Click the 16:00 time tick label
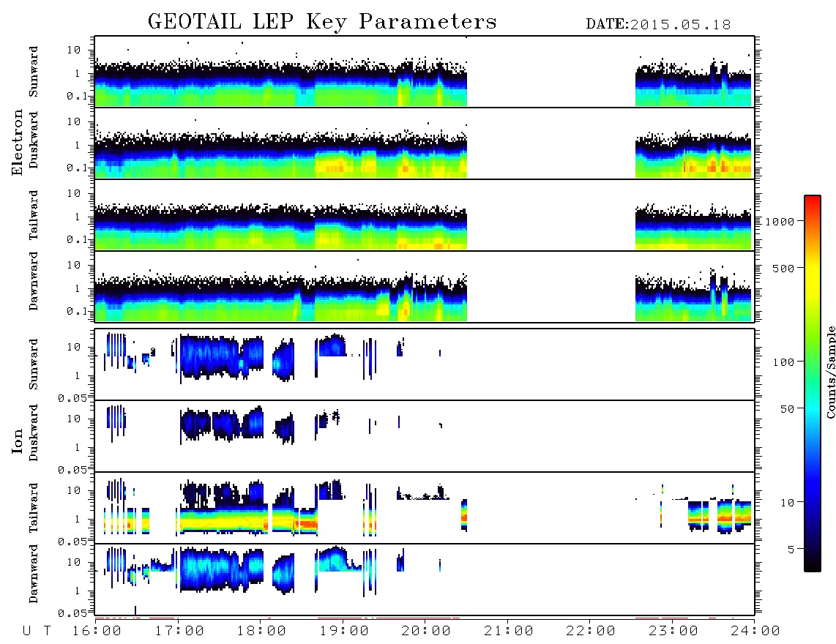The height and width of the screenshot is (644, 836). tap(97, 632)
